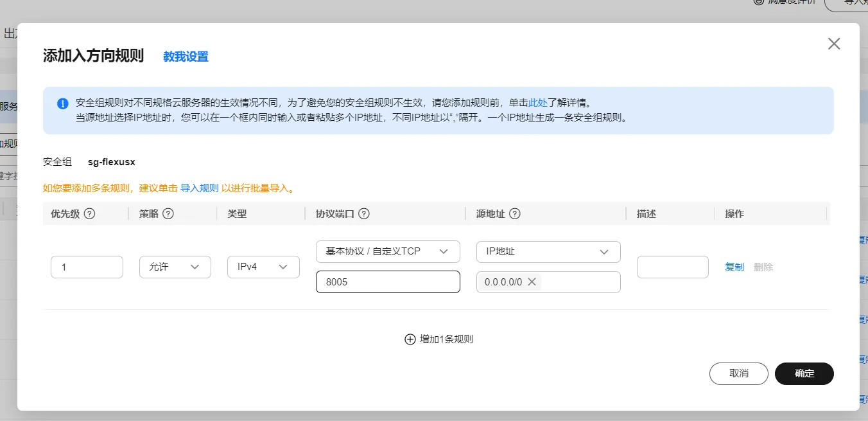Click the protocol port help icon
Viewport: 868px width, 421px height.
click(x=364, y=214)
